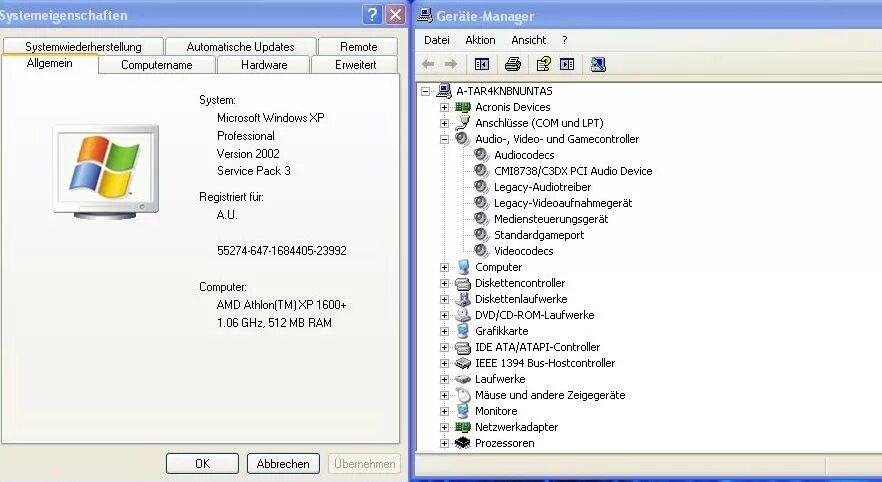The width and height of the screenshot is (882, 482).
Task: Scan for hardware changes icon
Action: coord(598,64)
